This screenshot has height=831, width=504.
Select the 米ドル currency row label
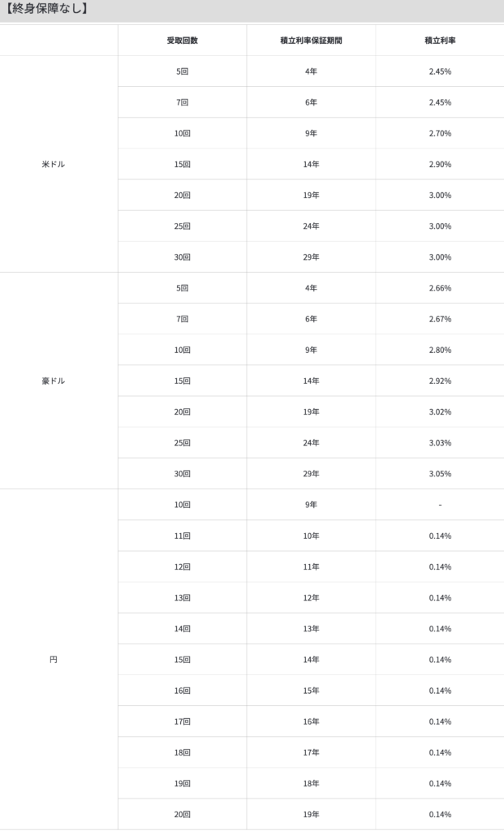click(x=53, y=165)
